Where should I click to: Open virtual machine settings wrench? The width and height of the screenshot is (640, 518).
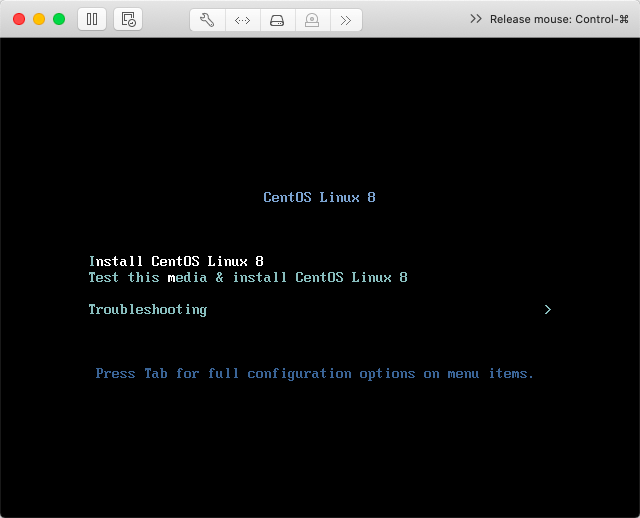[x=207, y=20]
